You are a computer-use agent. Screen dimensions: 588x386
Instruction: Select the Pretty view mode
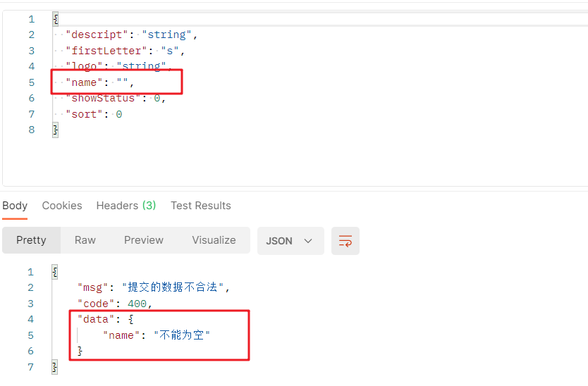pyautogui.click(x=31, y=240)
